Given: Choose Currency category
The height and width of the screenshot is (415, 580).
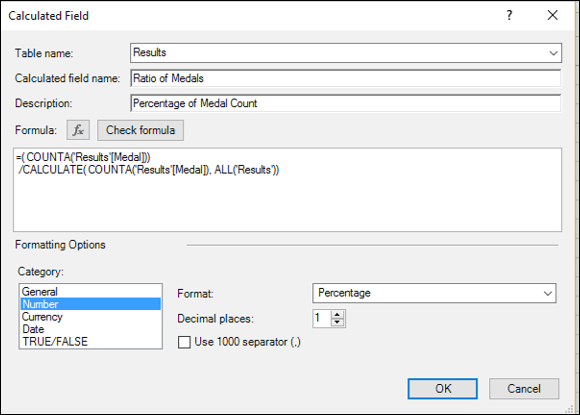Looking at the screenshot, I should 90,317.
